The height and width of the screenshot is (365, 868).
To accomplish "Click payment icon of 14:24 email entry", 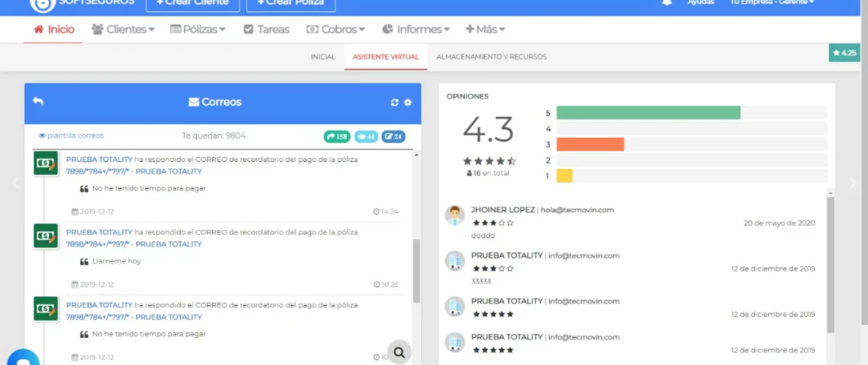I will (x=45, y=164).
